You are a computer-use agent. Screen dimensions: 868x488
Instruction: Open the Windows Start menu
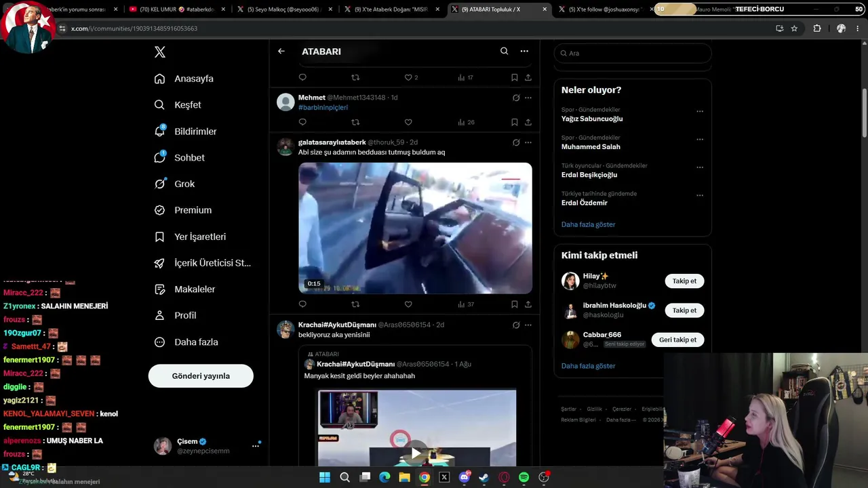coord(325,477)
